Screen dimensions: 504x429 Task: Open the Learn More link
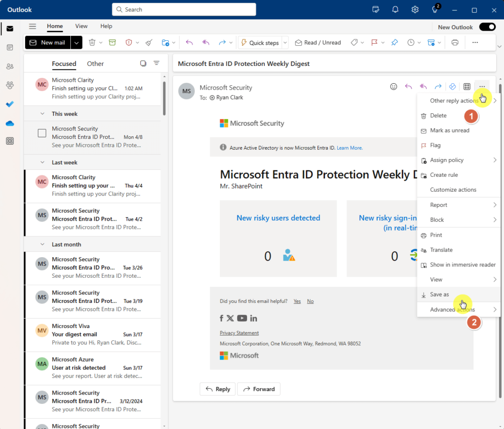pos(350,148)
